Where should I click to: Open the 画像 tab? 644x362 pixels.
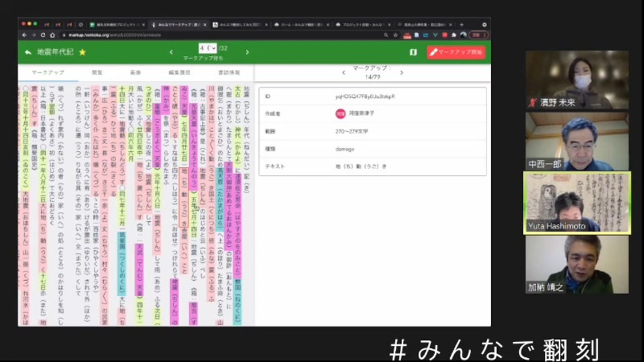pyautogui.click(x=135, y=72)
